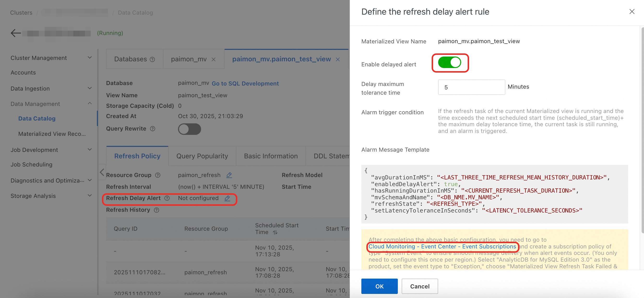Close the paimon_mv tab with X icon

click(x=214, y=59)
